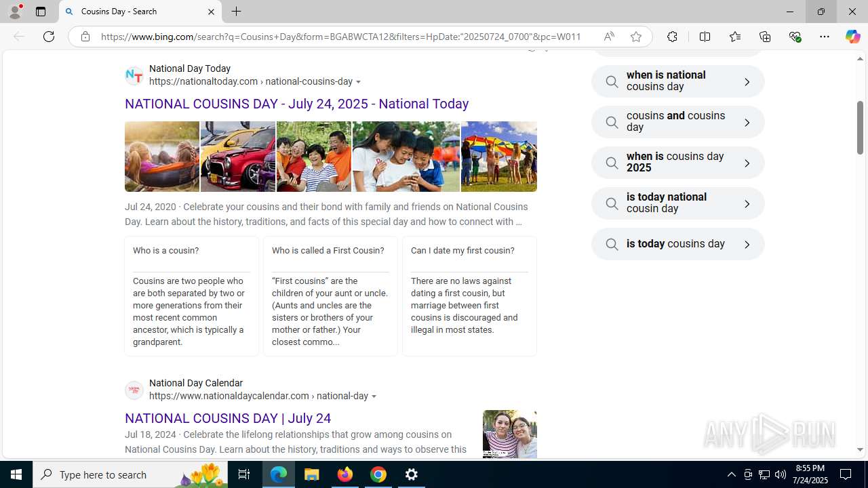Viewport: 868px width, 488px height.
Task: Launch Firefox from taskbar
Action: [x=345, y=474]
